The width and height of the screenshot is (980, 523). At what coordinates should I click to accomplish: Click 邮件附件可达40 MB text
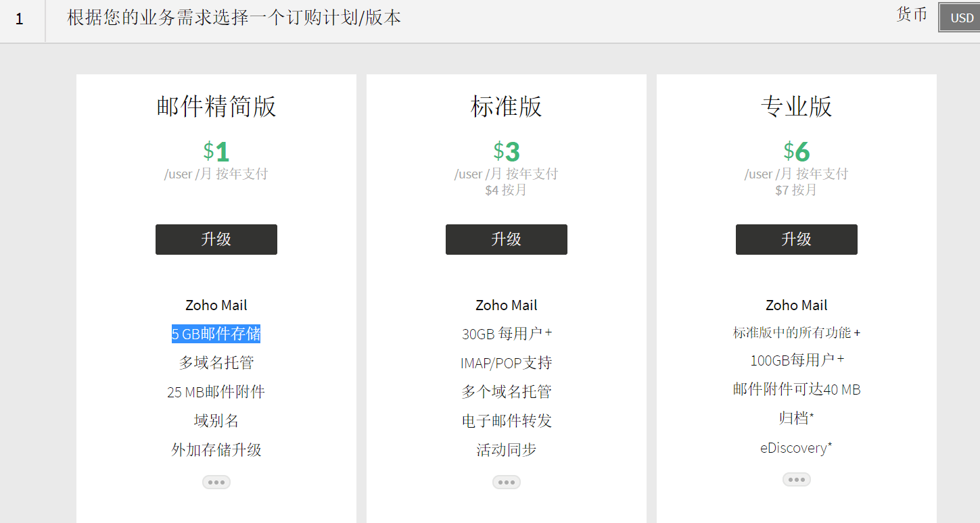click(797, 389)
